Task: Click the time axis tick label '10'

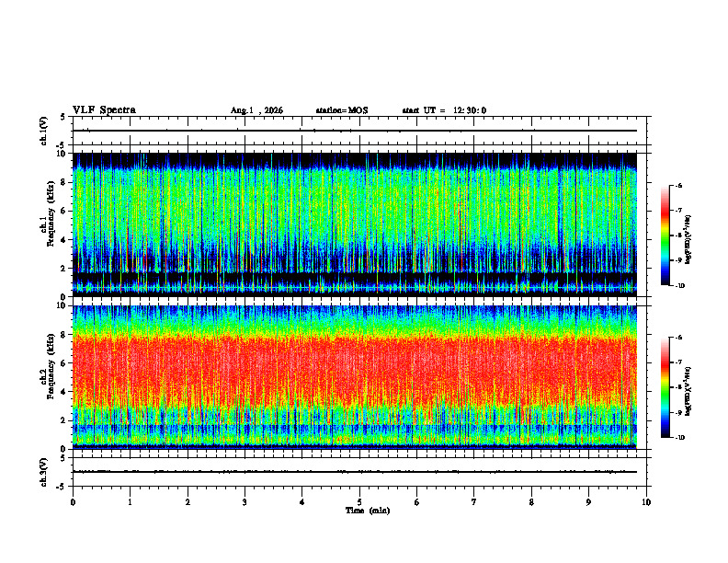Action: (646, 502)
